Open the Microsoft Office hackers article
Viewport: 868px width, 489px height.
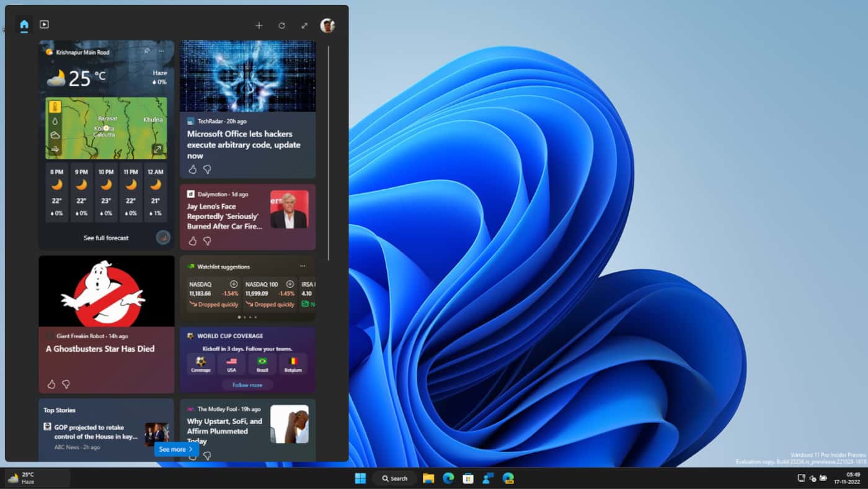click(x=244, y=145)
